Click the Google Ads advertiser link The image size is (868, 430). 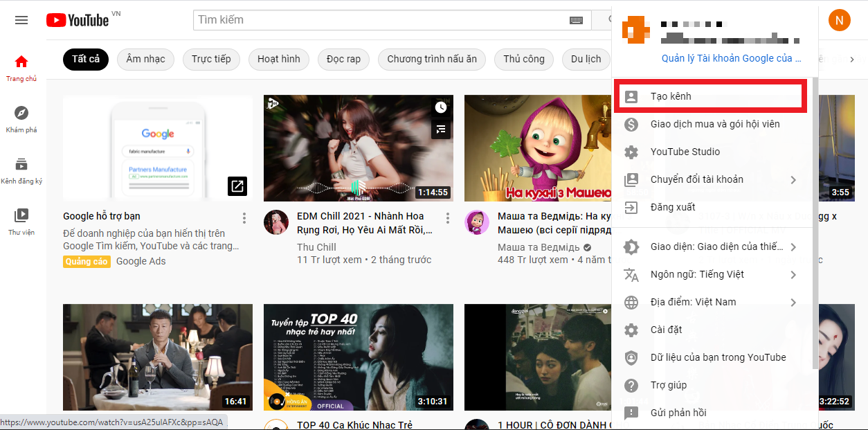coord(141,261)
